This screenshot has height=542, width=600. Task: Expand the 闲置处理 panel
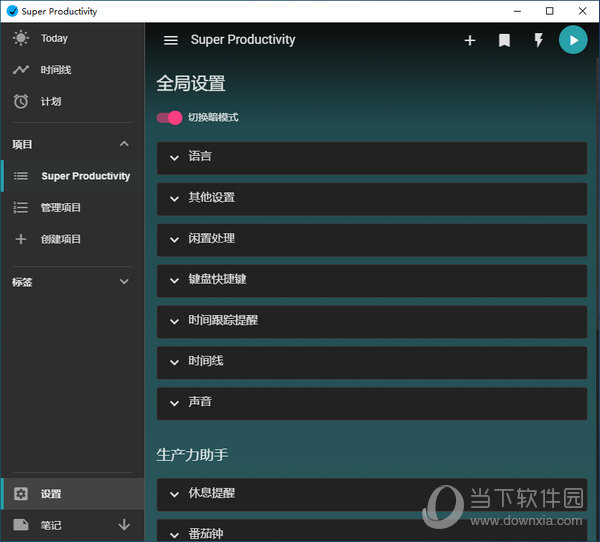[372, 240]
